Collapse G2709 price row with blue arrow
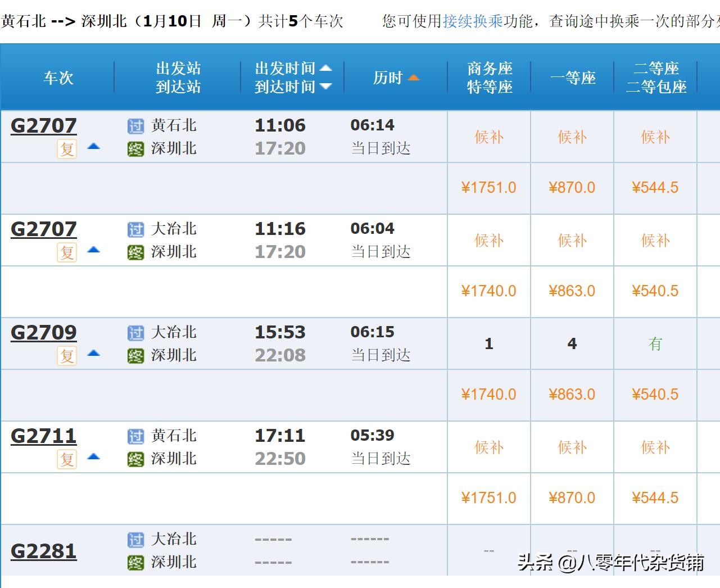Image resolution: width=720 pixels, height=588 pixels. 93,354
